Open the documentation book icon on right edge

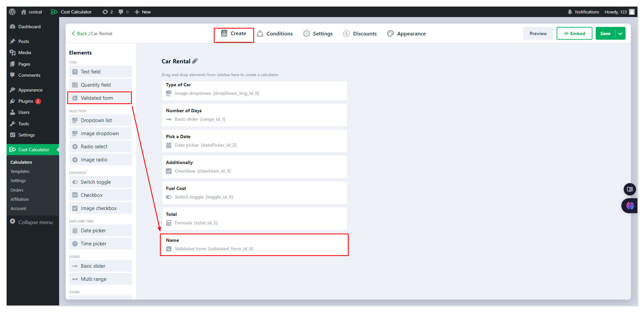[x=630, y=189]
